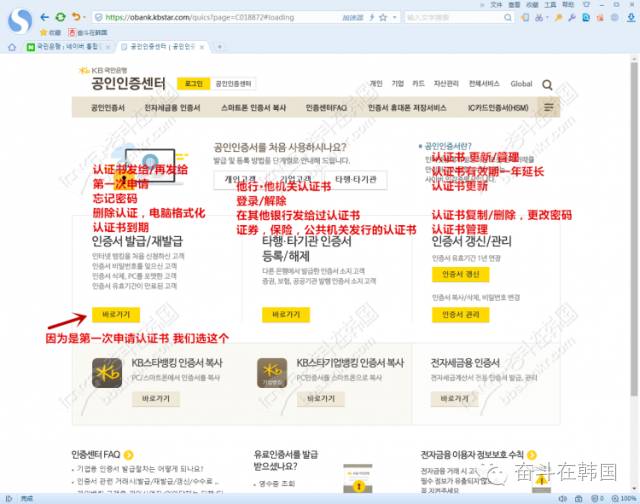
Task: Click the yellow 인증서 관리 button
Action: [460, 315]
